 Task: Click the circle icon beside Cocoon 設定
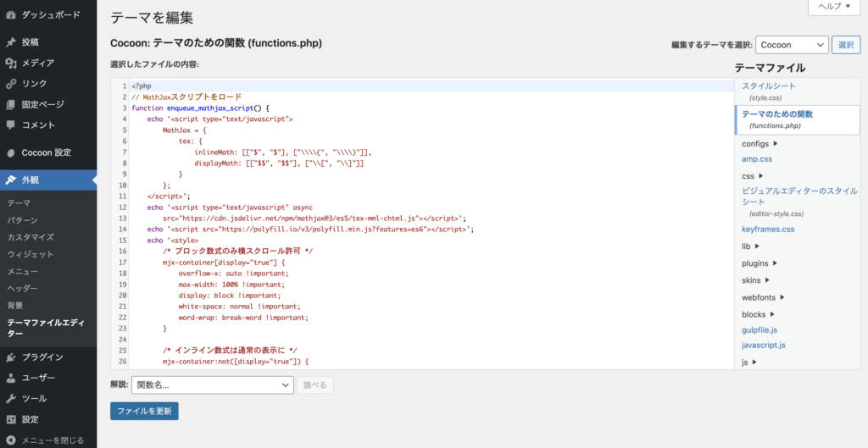point(10,152)
